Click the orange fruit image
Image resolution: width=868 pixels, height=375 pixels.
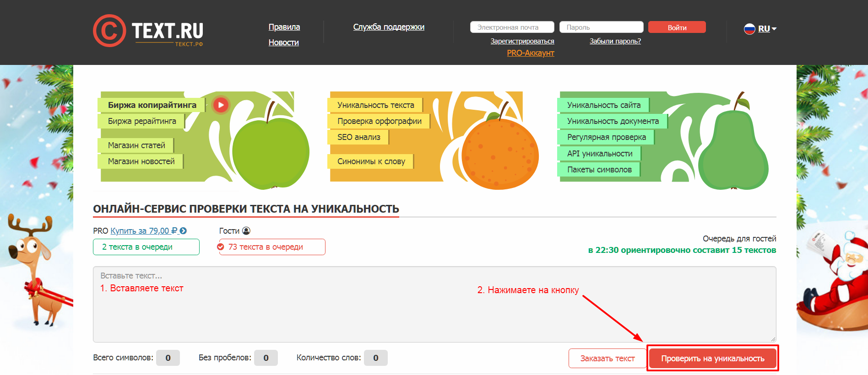tap(500, 153)
